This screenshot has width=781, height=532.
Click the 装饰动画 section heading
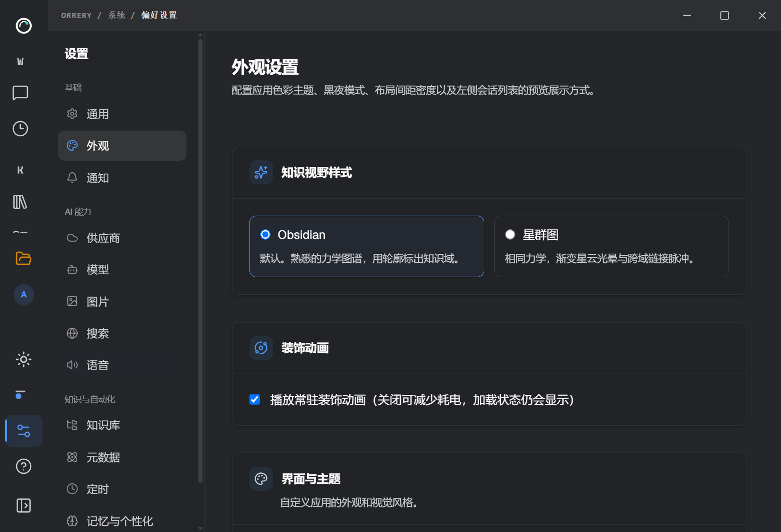pos(305,348)
